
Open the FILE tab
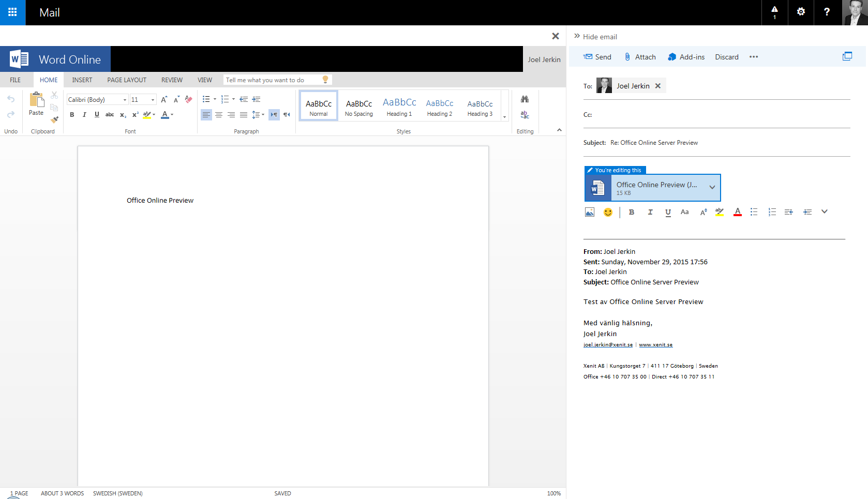16,80
